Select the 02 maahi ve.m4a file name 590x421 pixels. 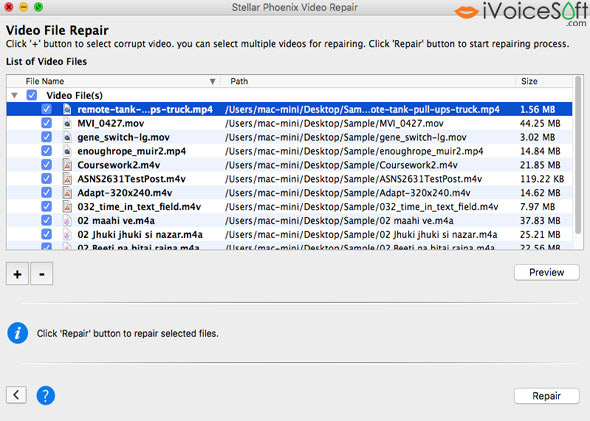tap(116, 221)
